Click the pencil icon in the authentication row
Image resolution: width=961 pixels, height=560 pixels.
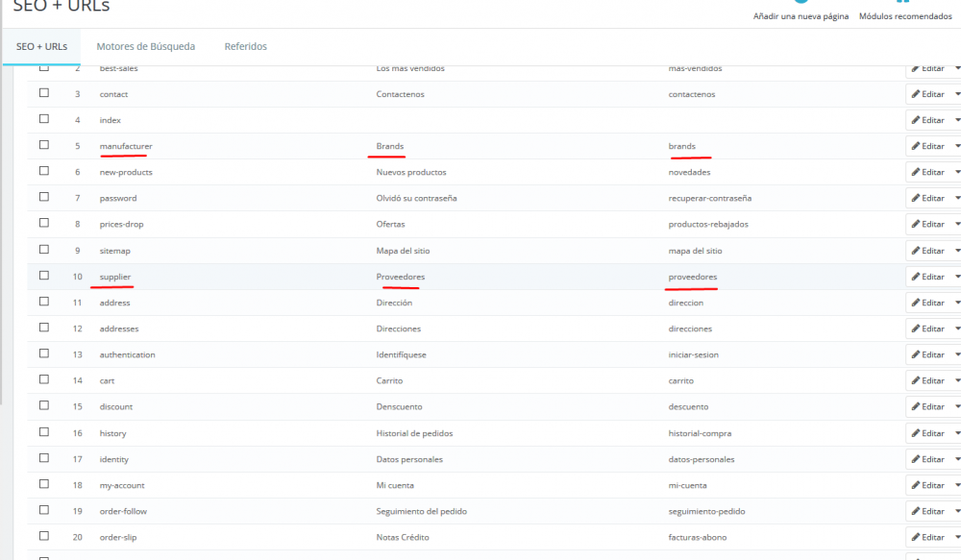point(916,354)
